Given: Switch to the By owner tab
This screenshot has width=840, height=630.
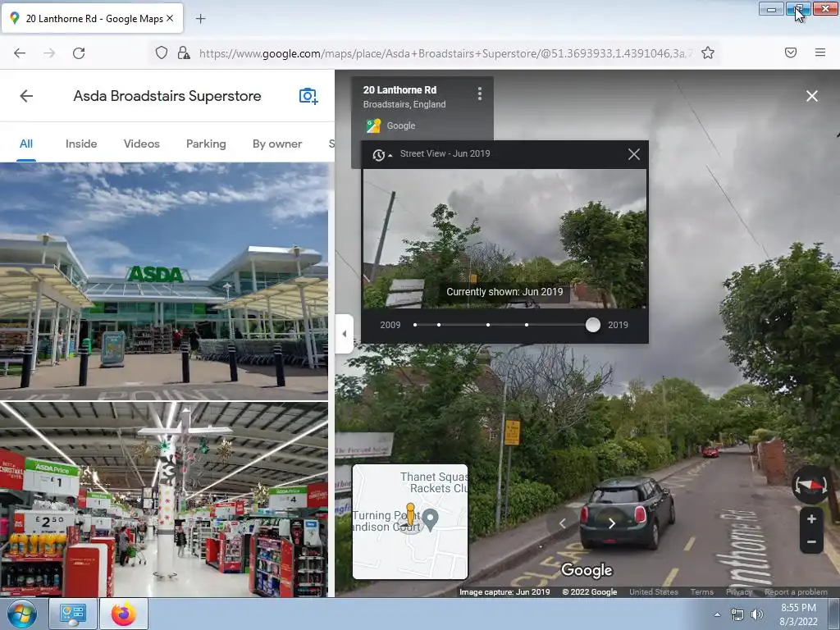Looking at the screenshot, I should (x=277, y=144).
